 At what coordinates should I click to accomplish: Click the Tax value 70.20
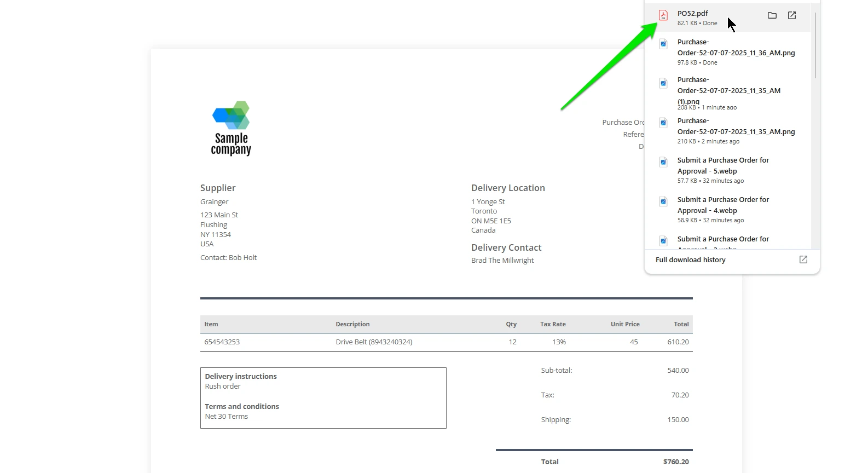tap(680, 395)
